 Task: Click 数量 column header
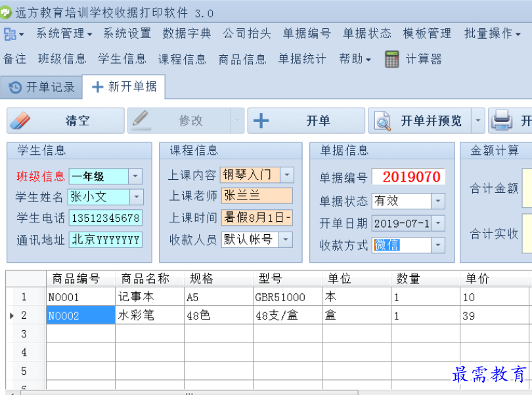click(426, 279)
